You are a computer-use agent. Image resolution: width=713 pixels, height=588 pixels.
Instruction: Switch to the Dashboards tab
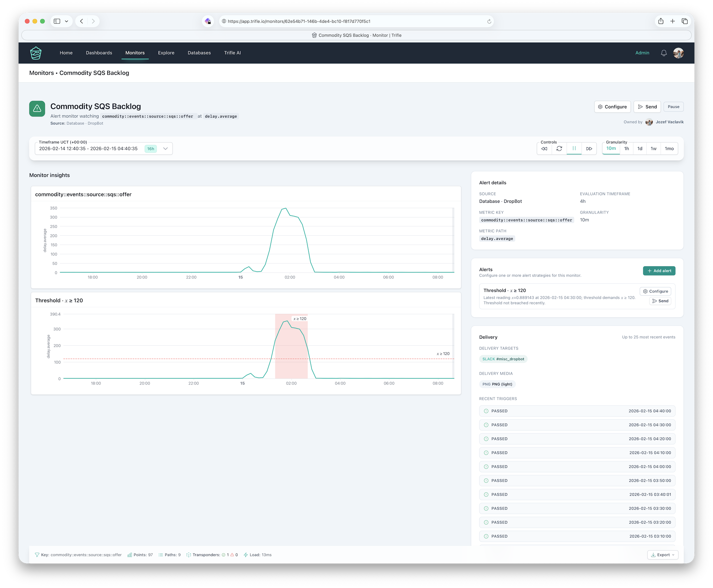tap(99, 53)
